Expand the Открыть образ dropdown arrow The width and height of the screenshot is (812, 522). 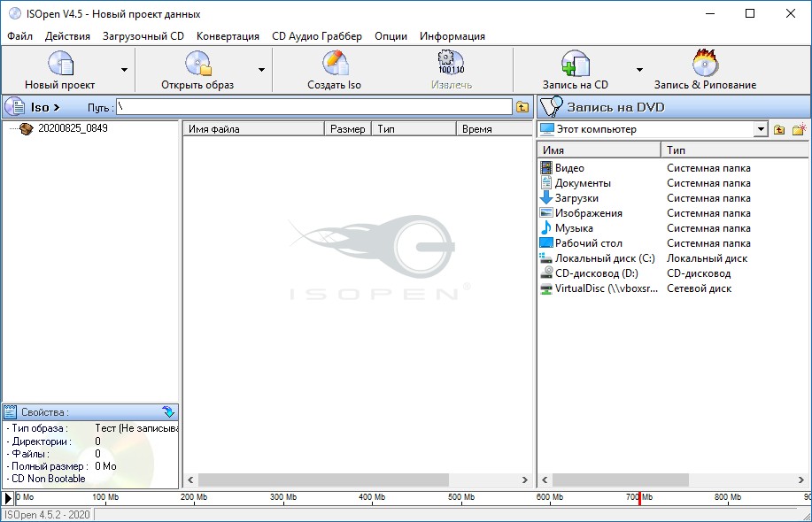click(x=261, y=70)
